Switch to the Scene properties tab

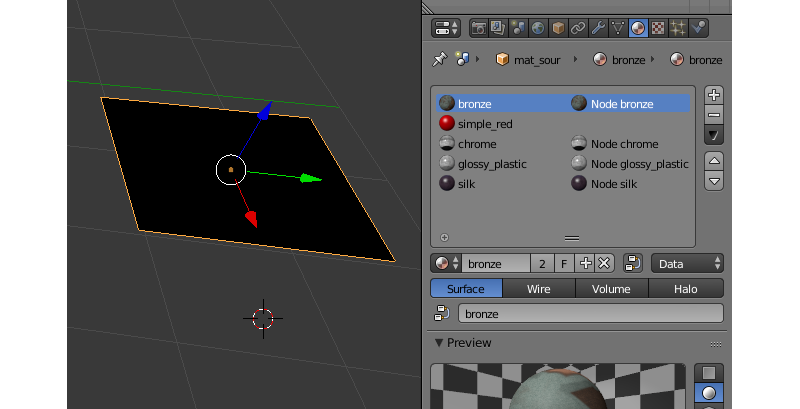(518, 28)
